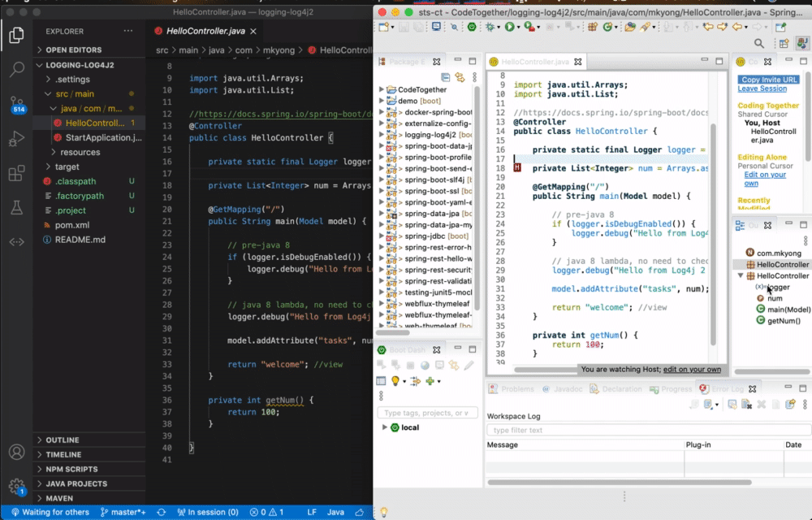Switch to the Progress tab in Eclipse

point(671,389)
